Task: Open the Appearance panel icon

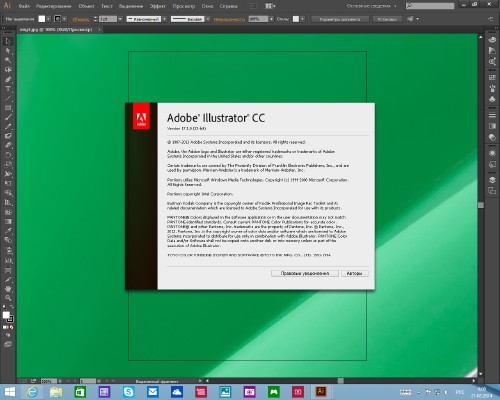Action: pos(492,153)
